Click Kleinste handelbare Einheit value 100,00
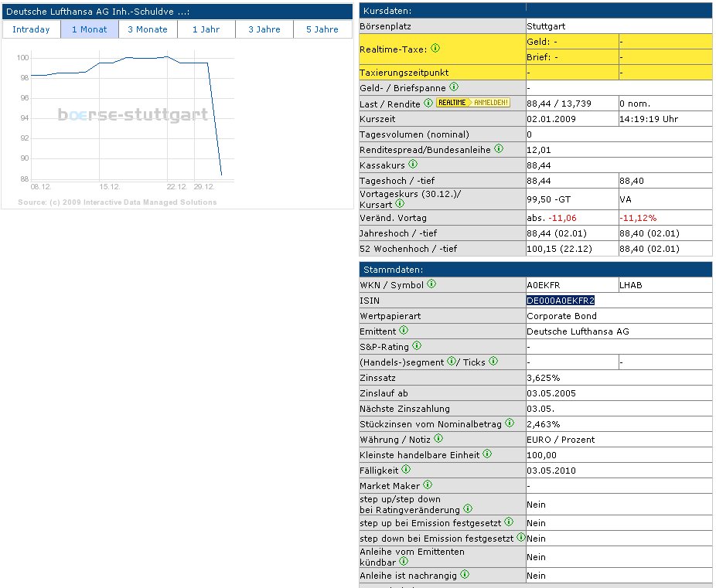 [541, 455]
